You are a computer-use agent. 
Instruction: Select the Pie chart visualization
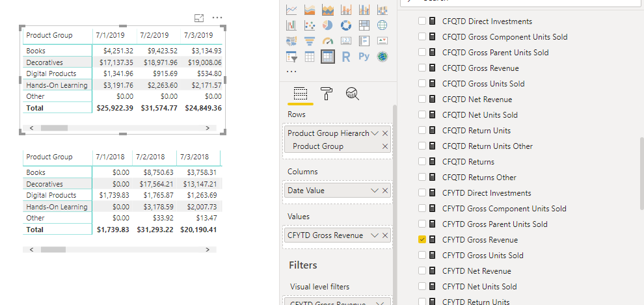click(x=328, y=25)
